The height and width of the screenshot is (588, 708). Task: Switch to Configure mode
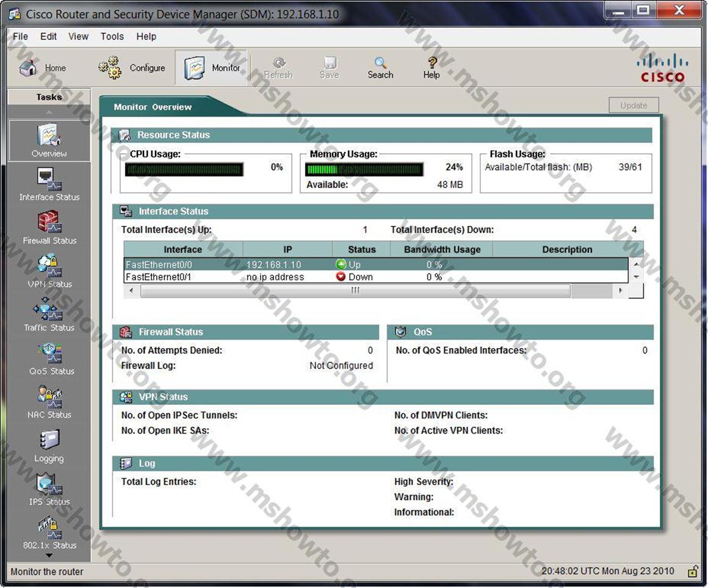[x=132, y=68]
